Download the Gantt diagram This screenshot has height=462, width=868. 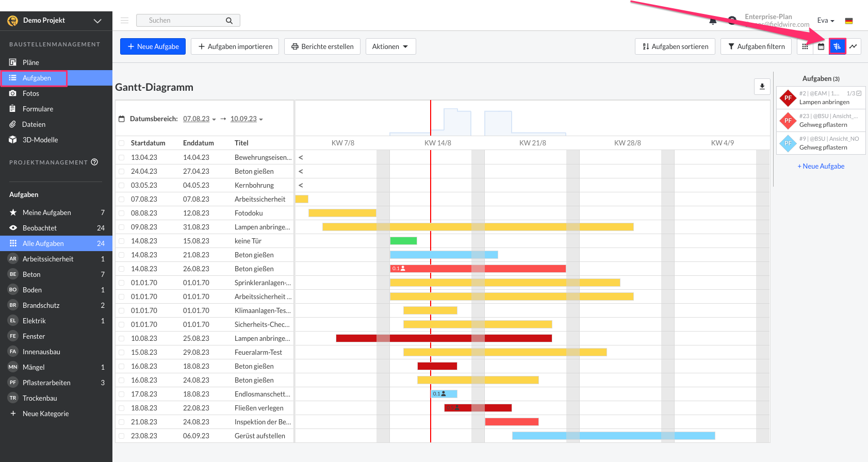click(x=762, y=87)
